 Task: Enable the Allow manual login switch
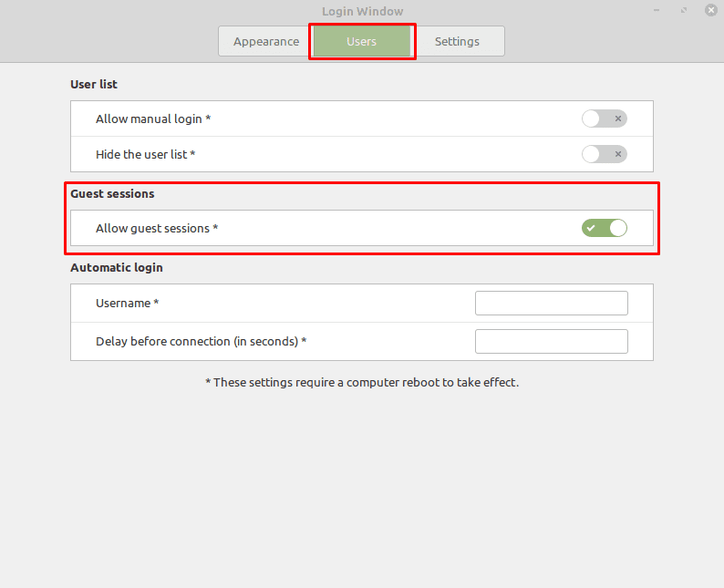[x=604, y=119]
